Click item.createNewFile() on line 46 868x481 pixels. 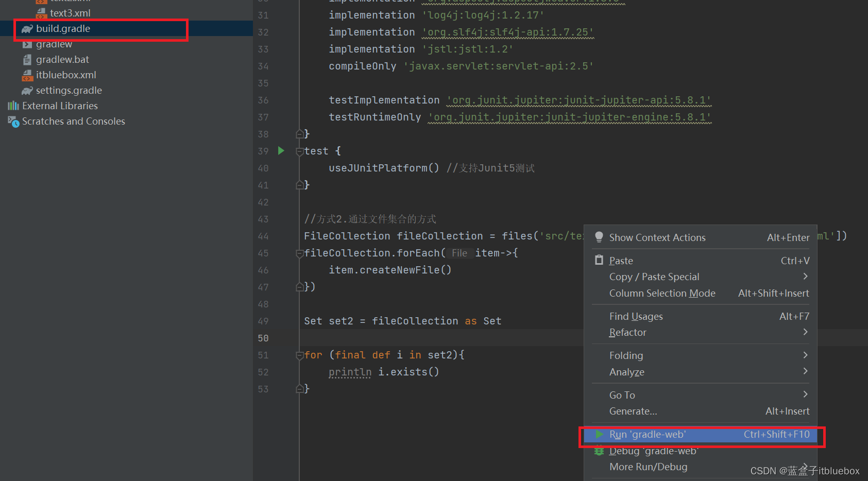[x=390, y=270]
